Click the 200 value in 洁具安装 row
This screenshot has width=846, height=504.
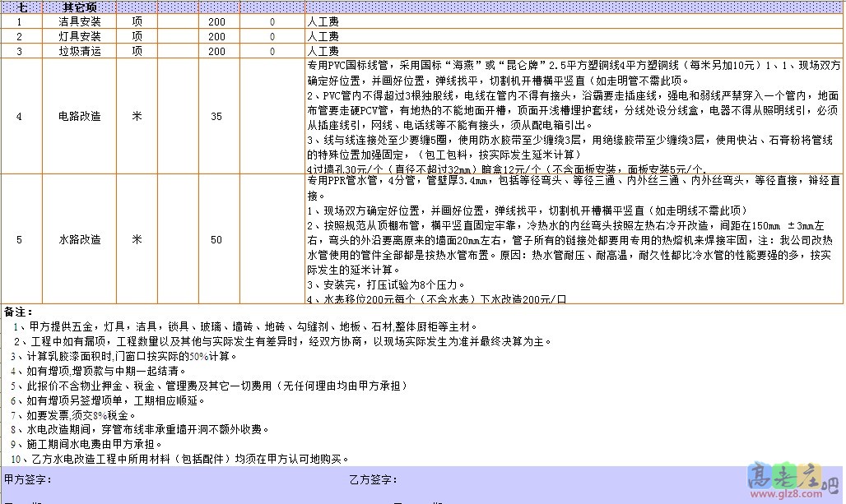(x=216, y=22)
